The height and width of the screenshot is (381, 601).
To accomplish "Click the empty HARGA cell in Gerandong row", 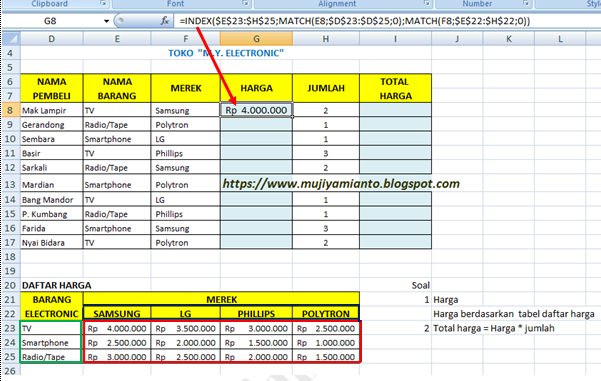I will coord(256,125).
